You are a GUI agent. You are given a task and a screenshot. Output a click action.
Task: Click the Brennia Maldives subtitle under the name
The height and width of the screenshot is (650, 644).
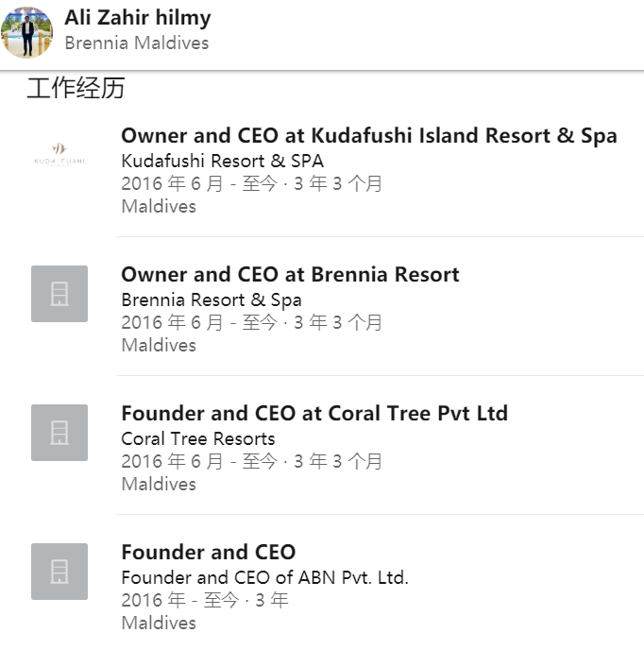pos(137,43)
